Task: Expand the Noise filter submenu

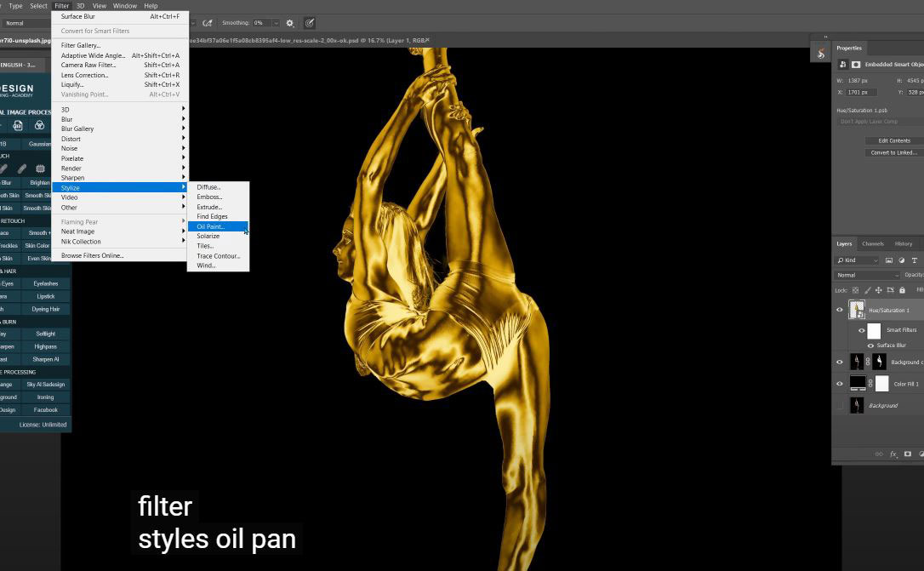Action: click(120, 149)
